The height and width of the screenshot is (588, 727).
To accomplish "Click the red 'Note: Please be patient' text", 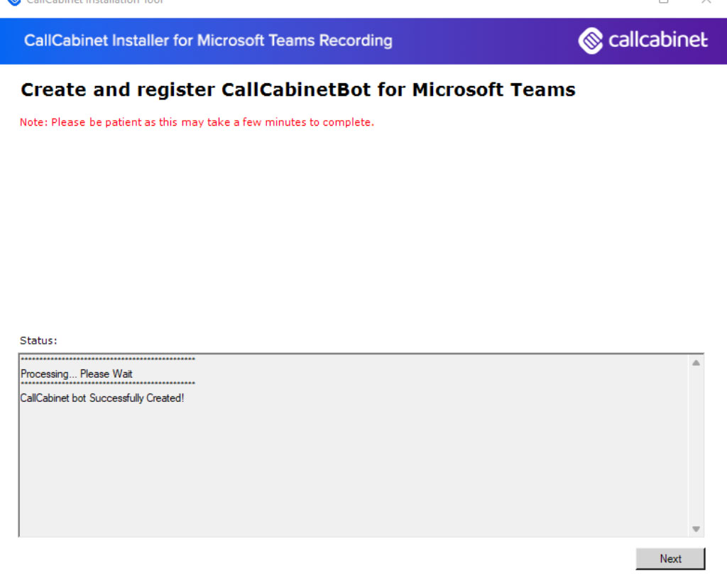I will tap(197, 122).
